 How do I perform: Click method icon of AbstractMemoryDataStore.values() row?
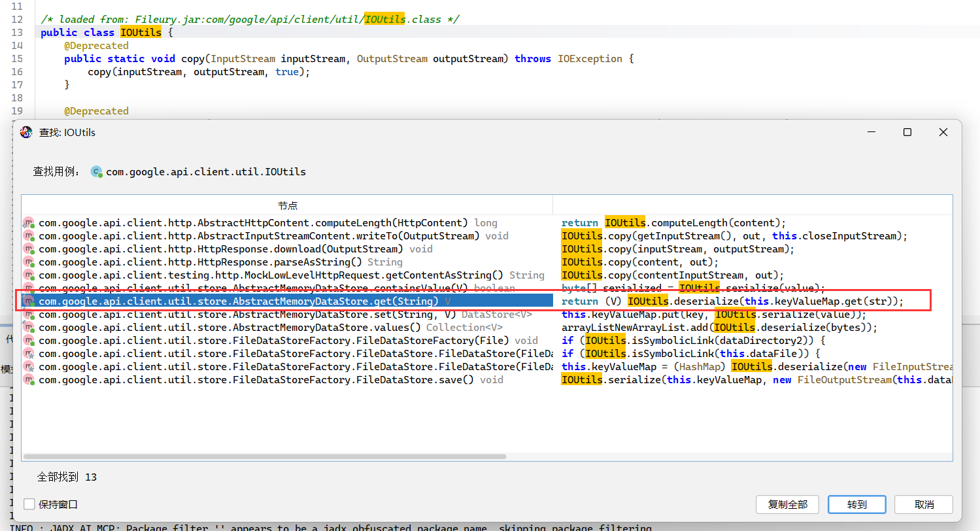click(x=29, y=328)
